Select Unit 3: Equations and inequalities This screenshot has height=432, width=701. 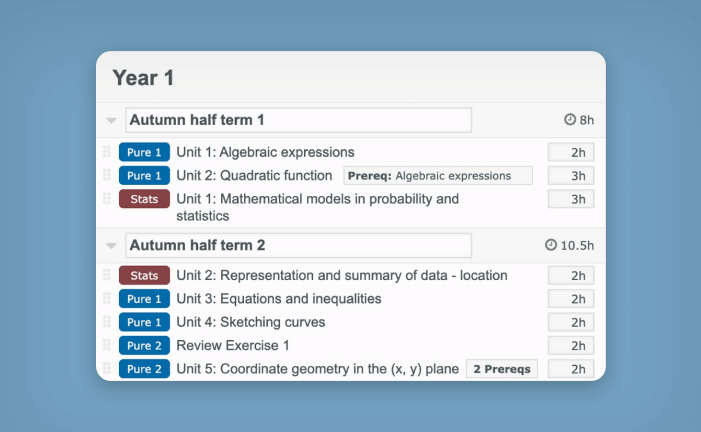pyautogui.click(x=279, y=298)
